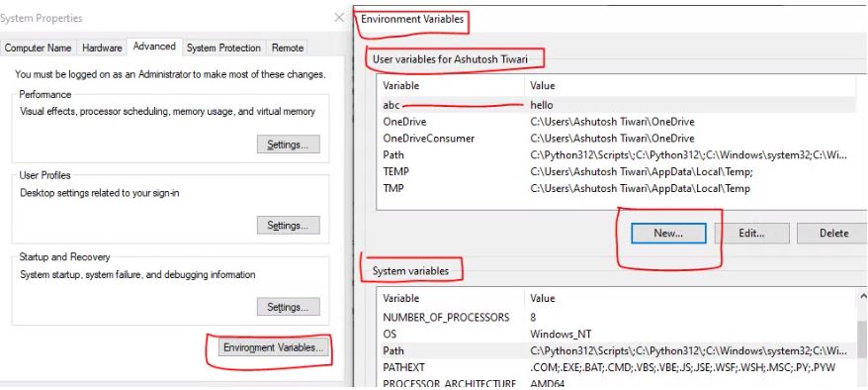Image resolution: width=868 pixels, height=390 pixels.
Task: Select the TMP user variable
Action: (617, 188)
